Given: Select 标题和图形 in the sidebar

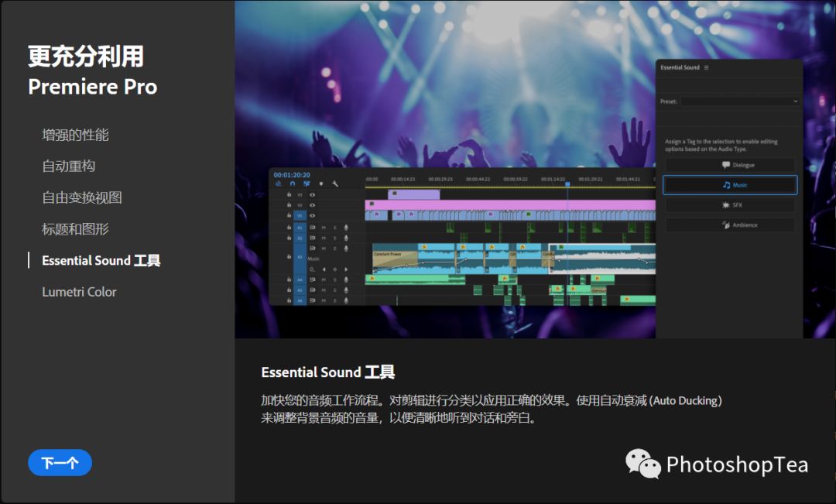Looking at the screenshot, I should click(x=75, y=229).
